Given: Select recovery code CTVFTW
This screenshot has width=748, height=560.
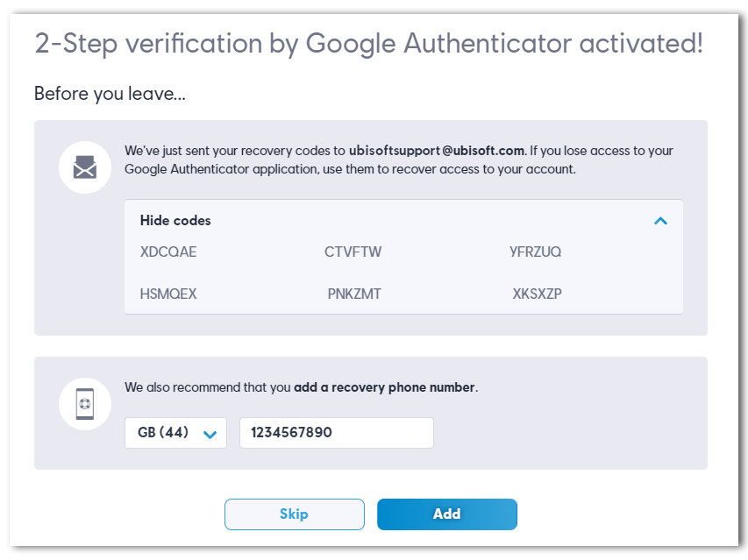Looking at the screenshot, I should tap(353, 252).
